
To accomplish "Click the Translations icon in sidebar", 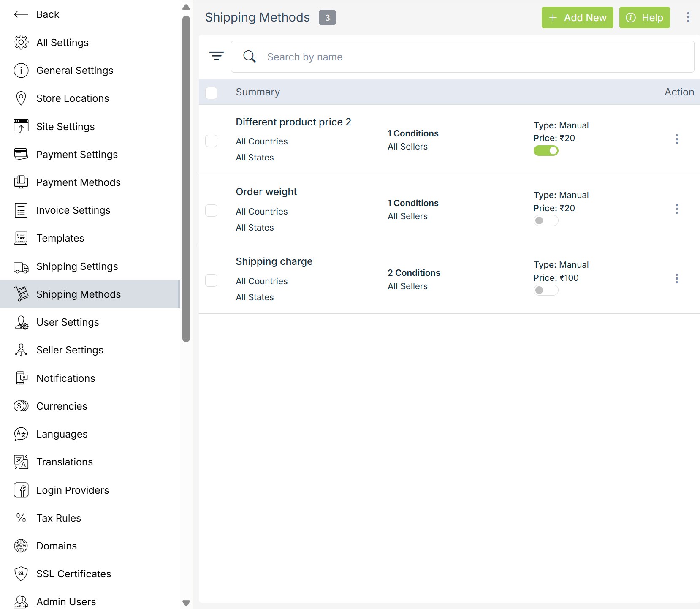I will point(21,462).
